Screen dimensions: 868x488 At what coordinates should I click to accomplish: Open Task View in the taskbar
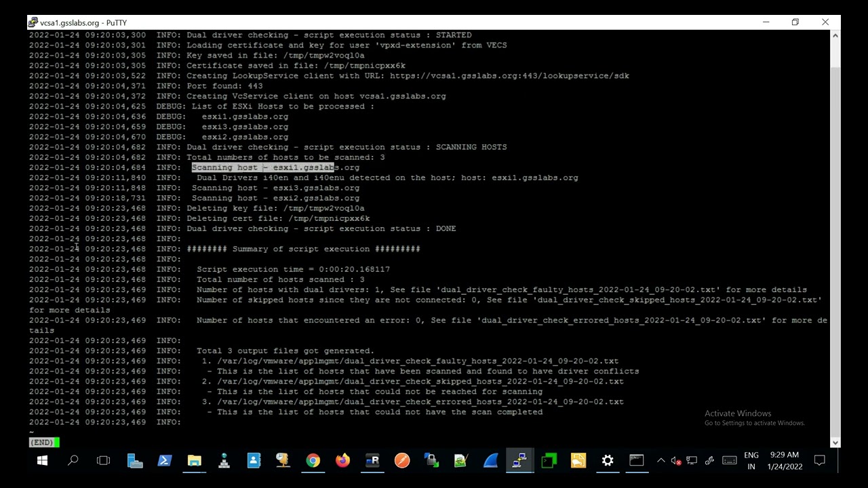(103, 461)
